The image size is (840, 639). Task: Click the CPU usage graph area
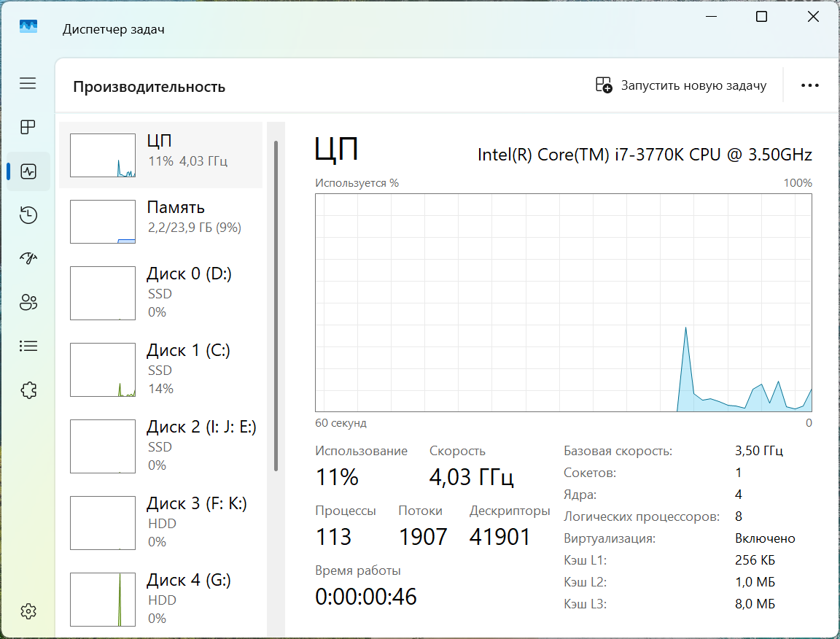(563, 303)
